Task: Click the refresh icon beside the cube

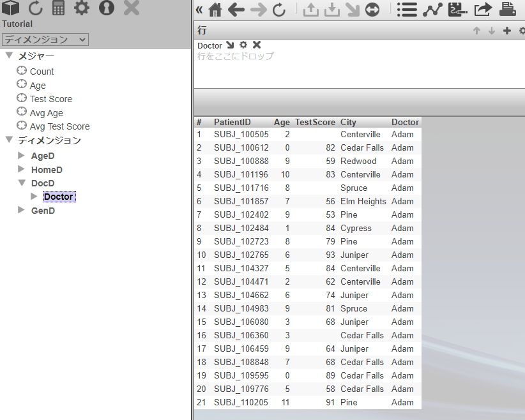Action: (x=35, y=8)
